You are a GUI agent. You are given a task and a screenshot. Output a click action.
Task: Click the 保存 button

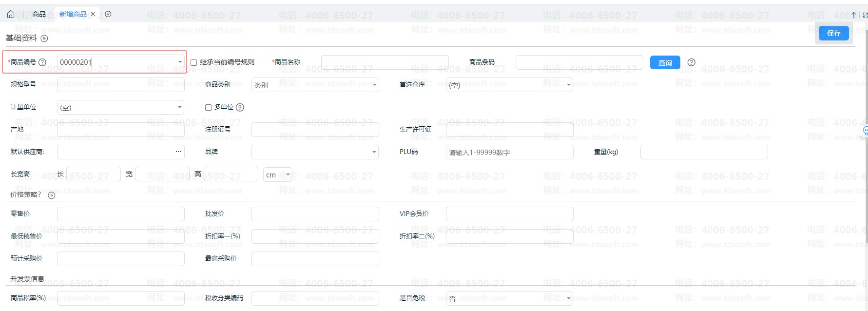(833, 33)
